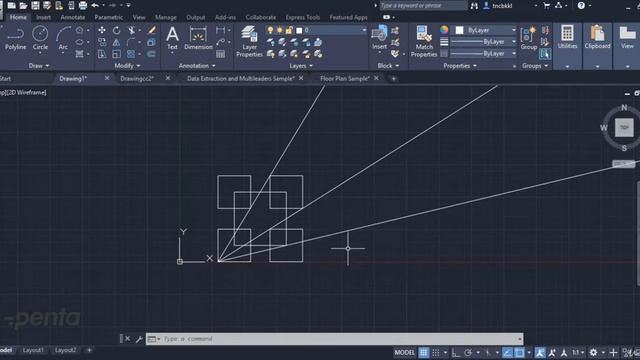Viewport: 640px width, 360px height.
Task: Switch to the Drawingcc2 file tab
Action: point(137,78)
